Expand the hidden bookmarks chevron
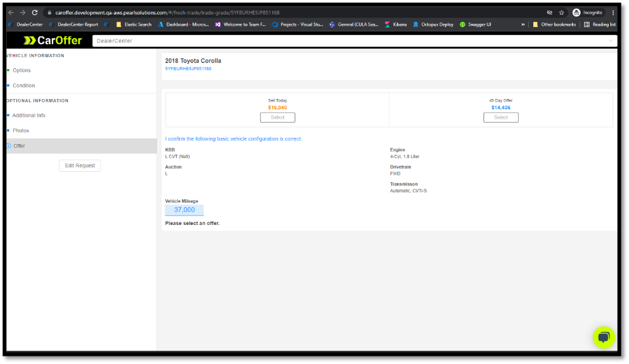Image resolution: width=629 pixels, height=364 pixels. click(522, 24)
